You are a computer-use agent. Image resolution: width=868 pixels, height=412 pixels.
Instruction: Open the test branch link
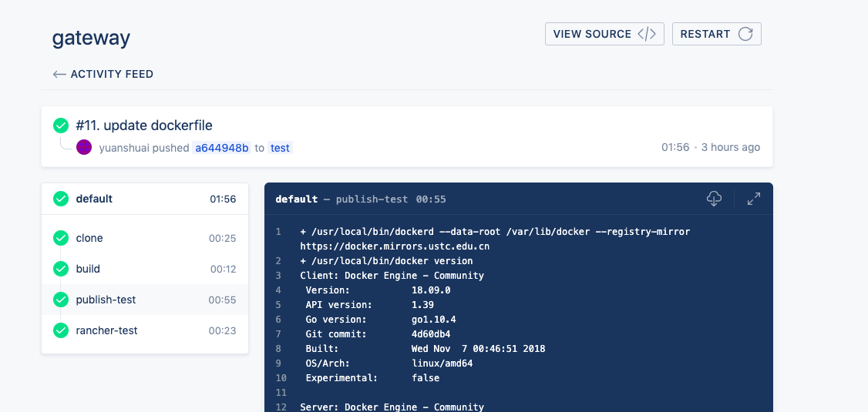280,148
